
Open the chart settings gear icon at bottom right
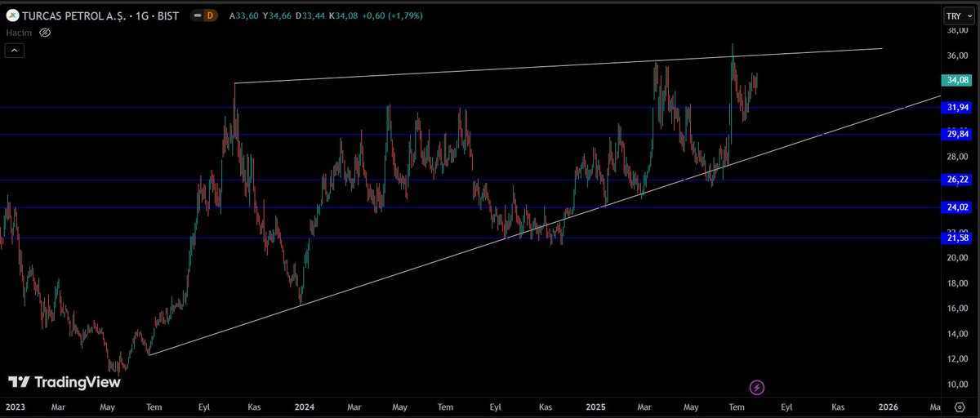(959, 407)
